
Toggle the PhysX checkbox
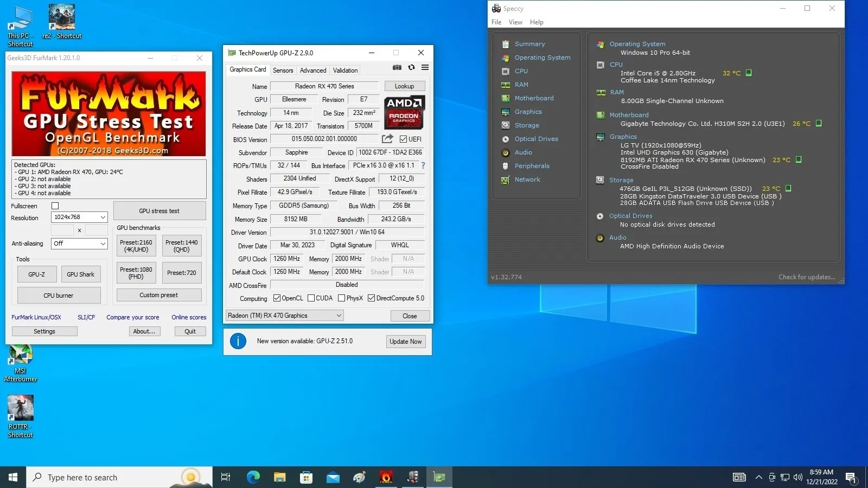pyautogui.click(x=341, y=298)
